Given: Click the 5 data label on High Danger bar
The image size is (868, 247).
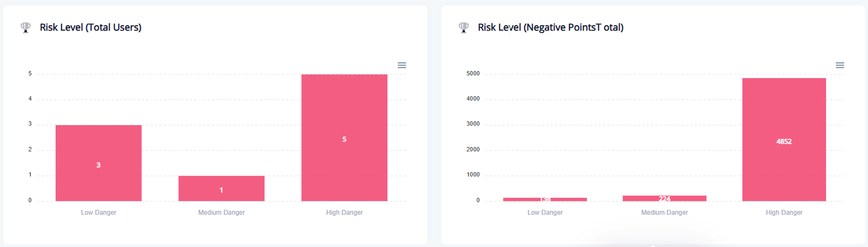Looking at the screenshot, I should click(x=344, y=139).
